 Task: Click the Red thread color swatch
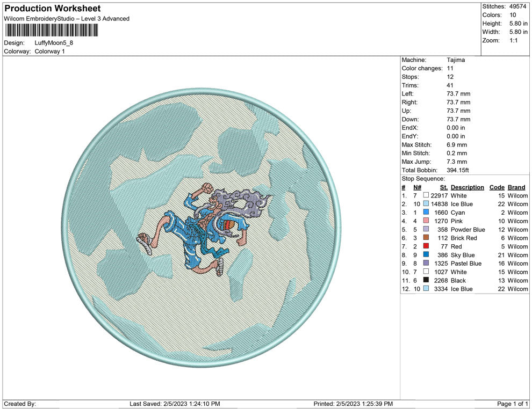(426, 246)
